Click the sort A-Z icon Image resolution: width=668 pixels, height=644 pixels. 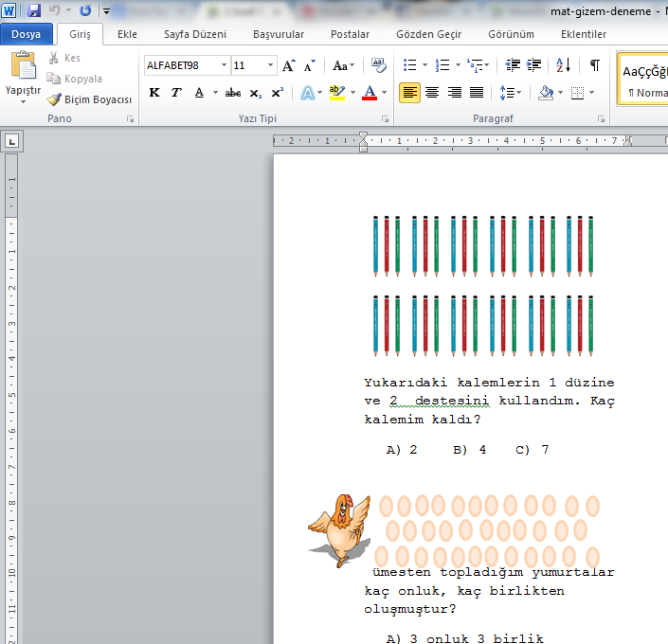563,65
